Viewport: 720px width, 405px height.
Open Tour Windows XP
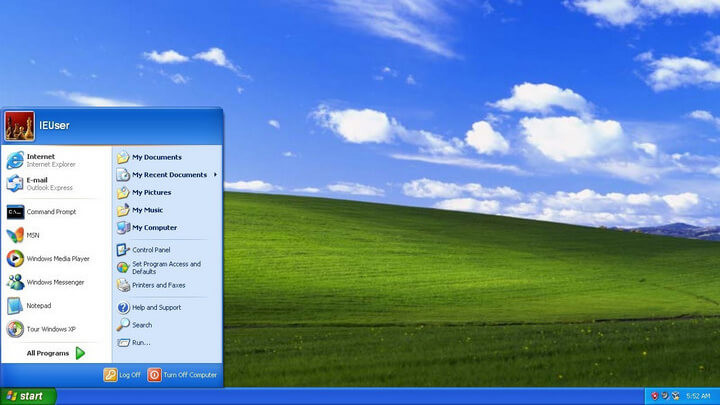50,329
